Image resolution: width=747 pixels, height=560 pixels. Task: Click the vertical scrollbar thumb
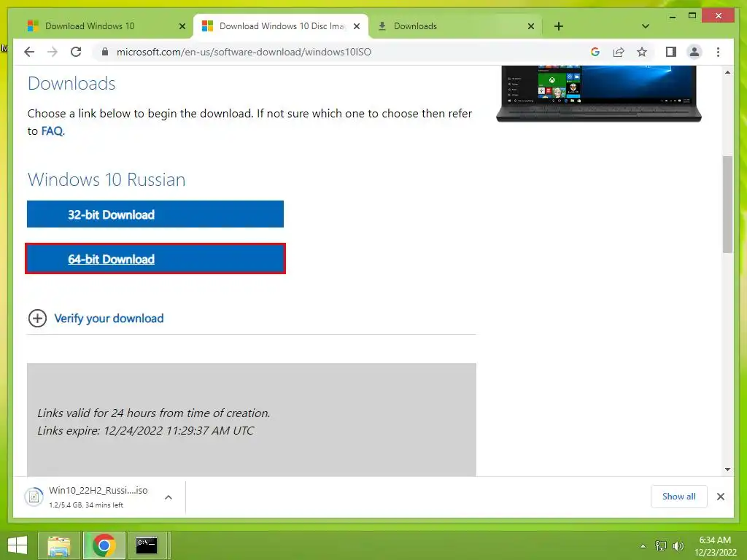[x=727, y=204]
